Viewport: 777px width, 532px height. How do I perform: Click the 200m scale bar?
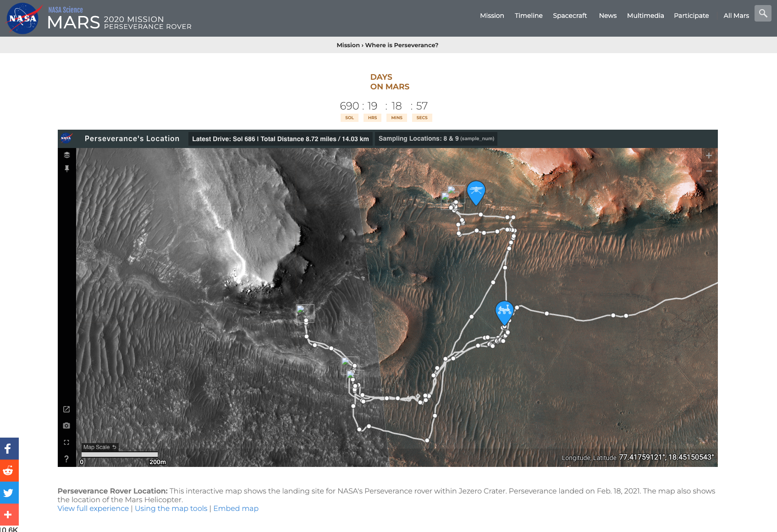pos(120,455)
